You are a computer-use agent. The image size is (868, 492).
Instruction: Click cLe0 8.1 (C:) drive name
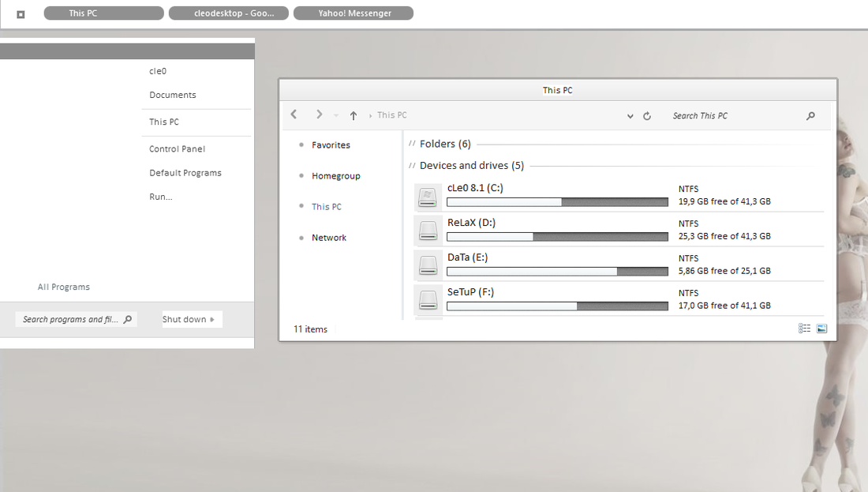(x=475, y=188)
